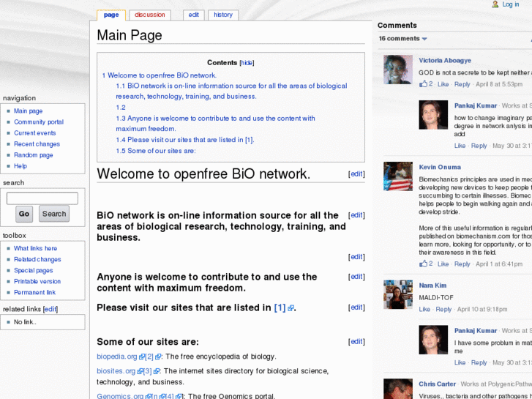
Task: Open Chris Carter's name link
Action: [437, 384]
